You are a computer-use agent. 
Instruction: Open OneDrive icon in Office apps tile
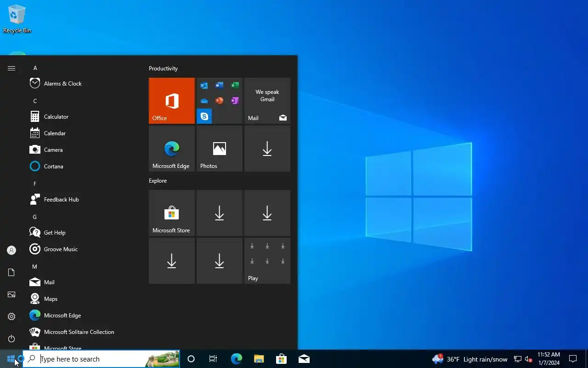click(x=204, y=101)
